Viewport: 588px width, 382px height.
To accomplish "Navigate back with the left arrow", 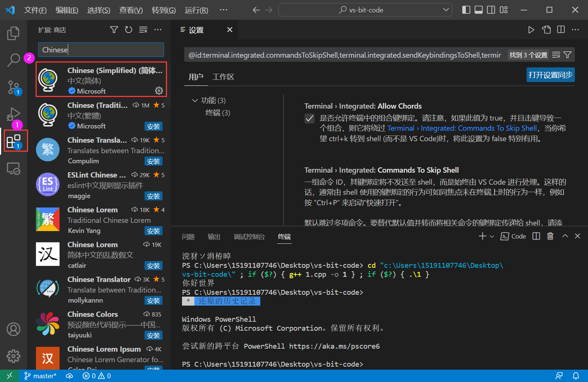I will click(256, 10).
